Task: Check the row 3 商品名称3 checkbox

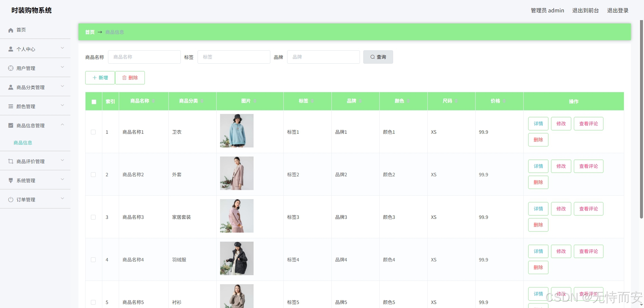Action: pyautogui.click(x=93, y=217)
